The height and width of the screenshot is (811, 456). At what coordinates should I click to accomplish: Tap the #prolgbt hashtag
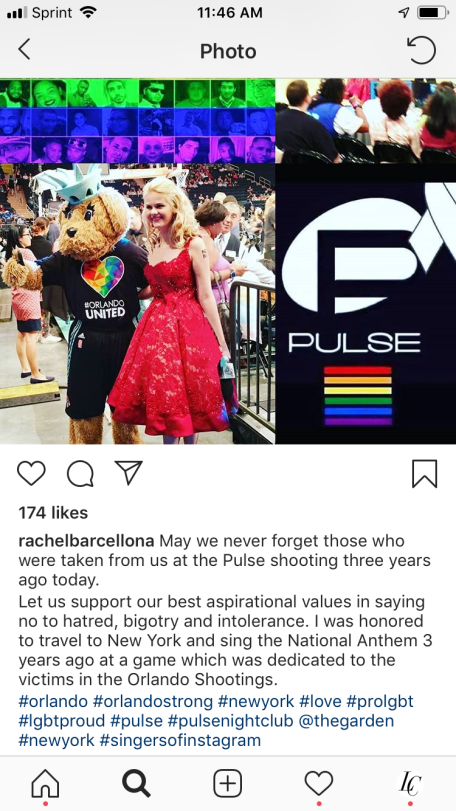click(380, 702)
